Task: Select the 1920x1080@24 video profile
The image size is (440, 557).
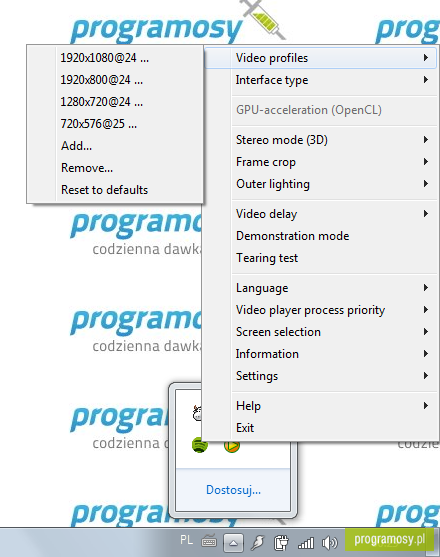Action: tap(115, 58)
